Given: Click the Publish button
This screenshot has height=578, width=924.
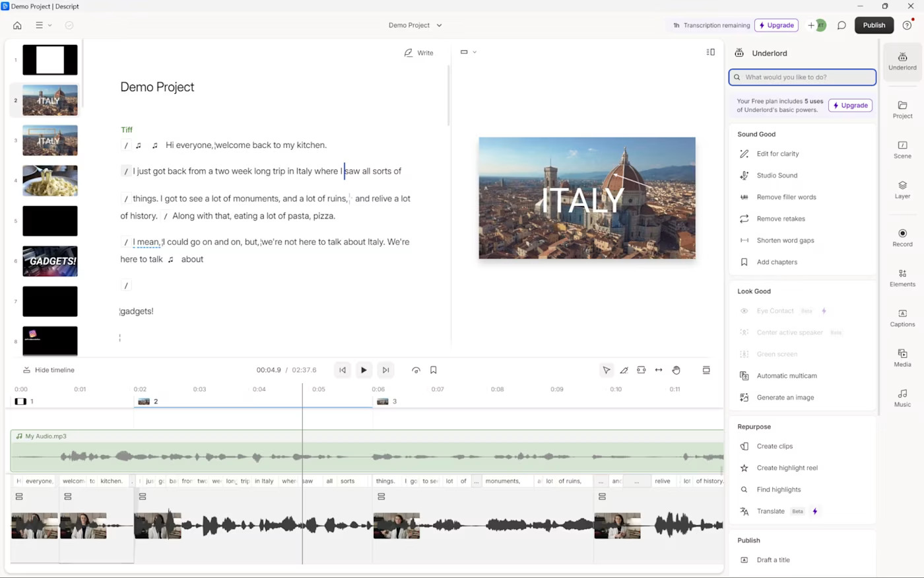Looking at the screenshot, I should [x=874, y=25].
